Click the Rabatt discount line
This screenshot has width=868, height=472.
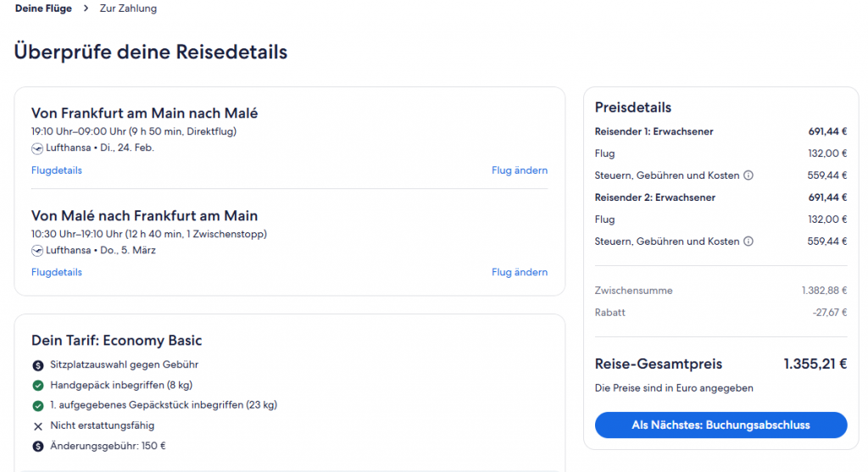pyautogui.click(x=610, y=313)
